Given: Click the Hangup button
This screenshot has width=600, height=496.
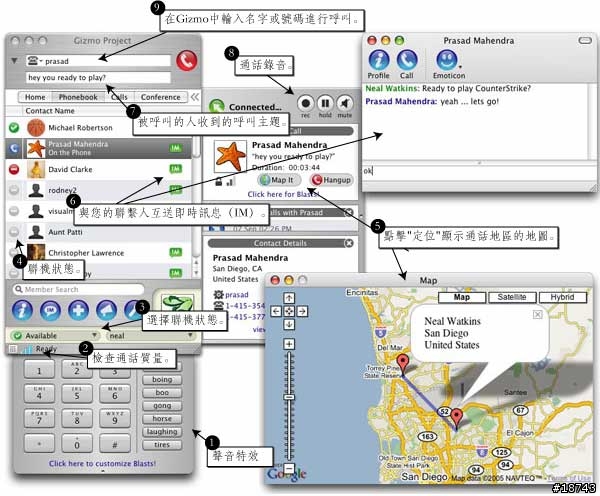Looking at the screenshot, I should pos(332,180).
